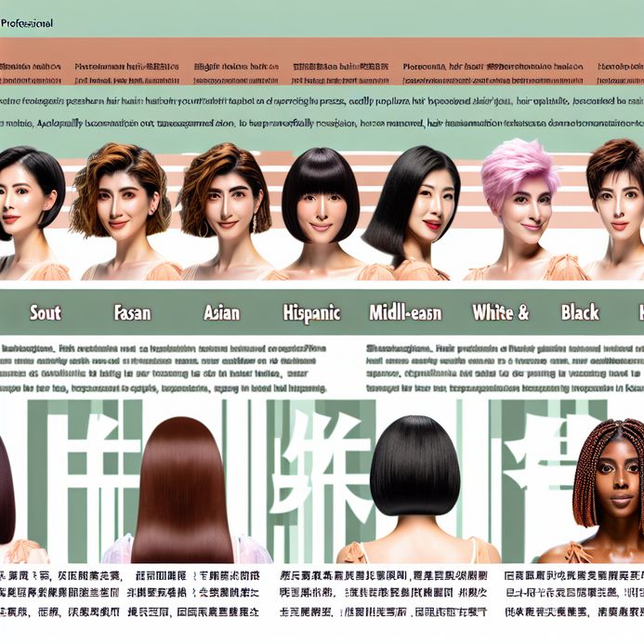Click the Professional heading text at top

click(x=27, y=22)
